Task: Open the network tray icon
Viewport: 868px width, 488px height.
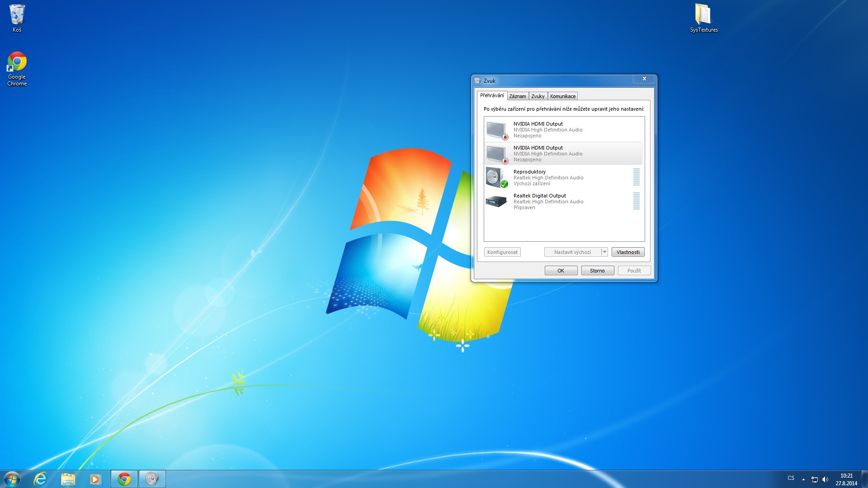Action: (814, 479)
